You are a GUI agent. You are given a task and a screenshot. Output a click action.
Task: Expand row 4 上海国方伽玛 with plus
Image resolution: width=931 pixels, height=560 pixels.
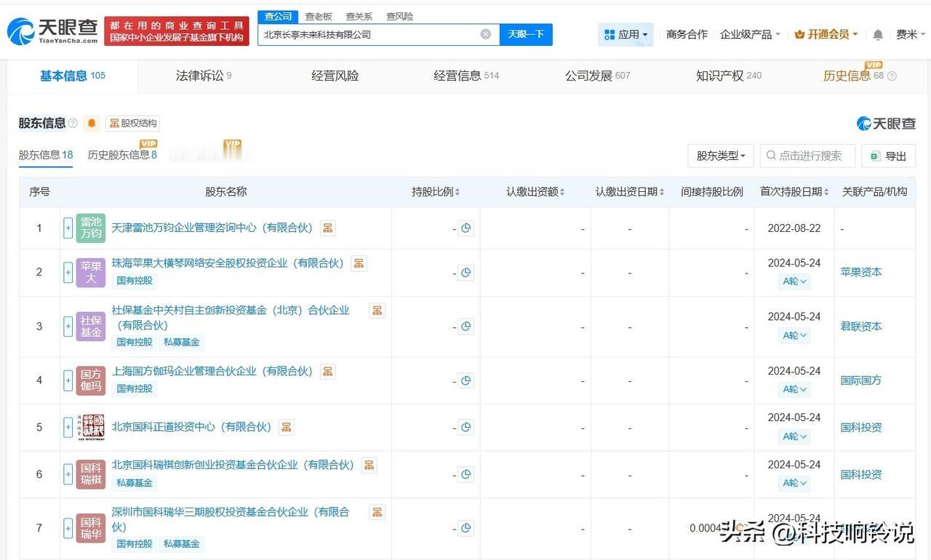tap(68, 380)
